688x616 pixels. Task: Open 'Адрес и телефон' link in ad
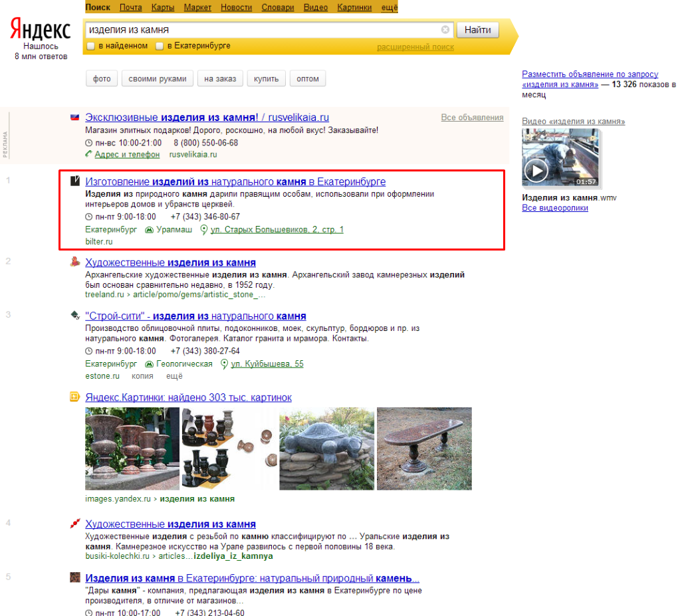[127, 154]
